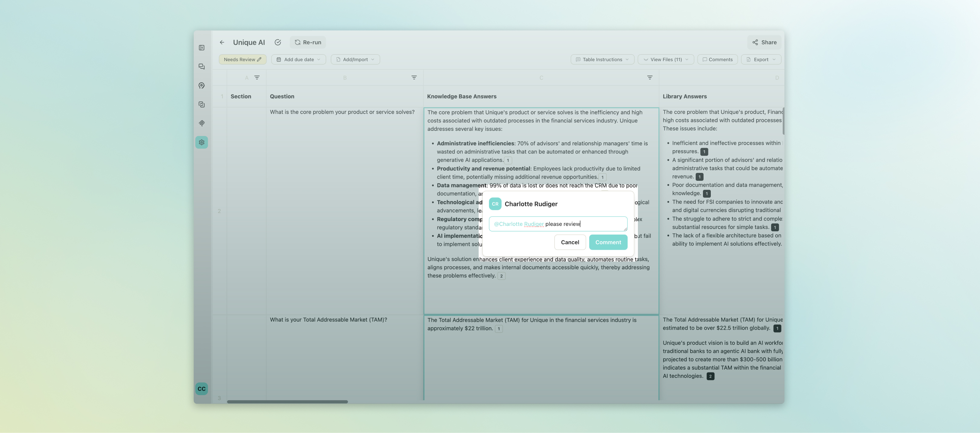Open the CC user avatar

[202, 389]
